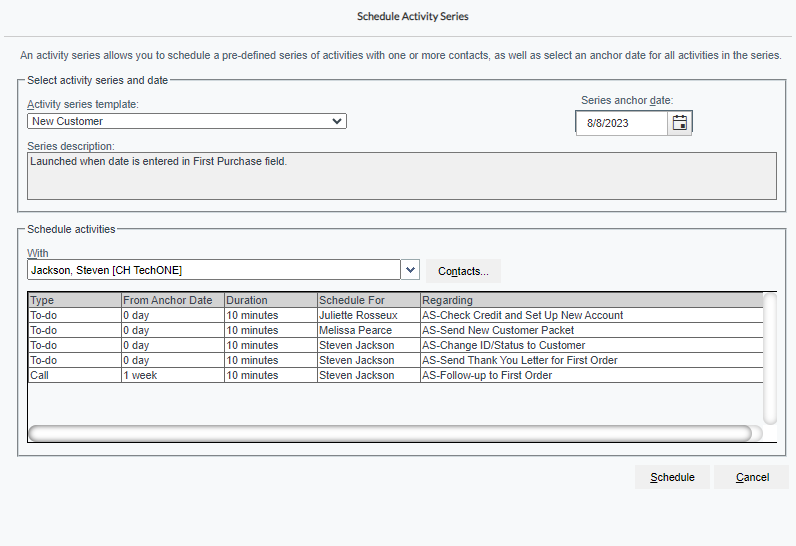
Task: Click the Series anchor date label
Action: 627,100
